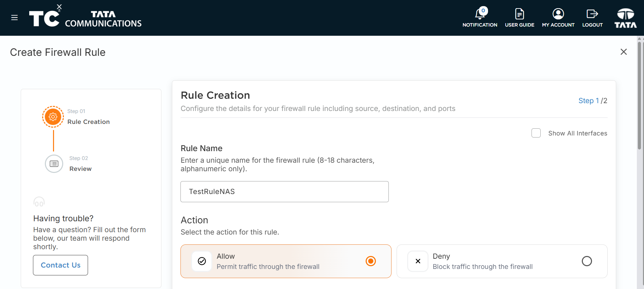
Task: Click the Allow checkmark icon
Action: [x=202, y=261]
